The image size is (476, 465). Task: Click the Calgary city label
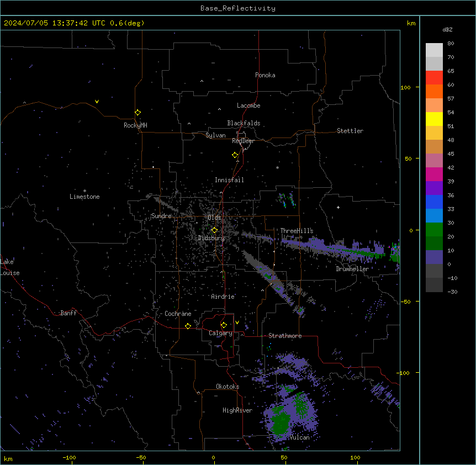coord(220,333)
